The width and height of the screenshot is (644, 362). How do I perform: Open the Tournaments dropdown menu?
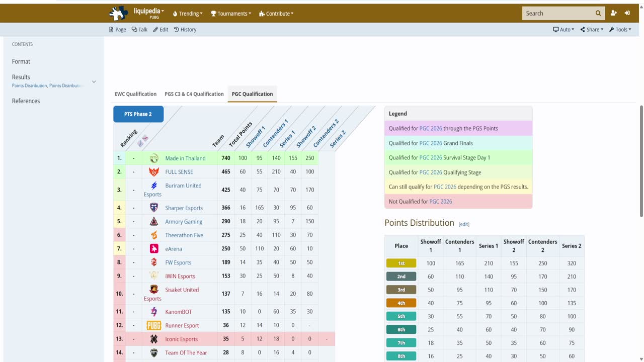point(231,14)
